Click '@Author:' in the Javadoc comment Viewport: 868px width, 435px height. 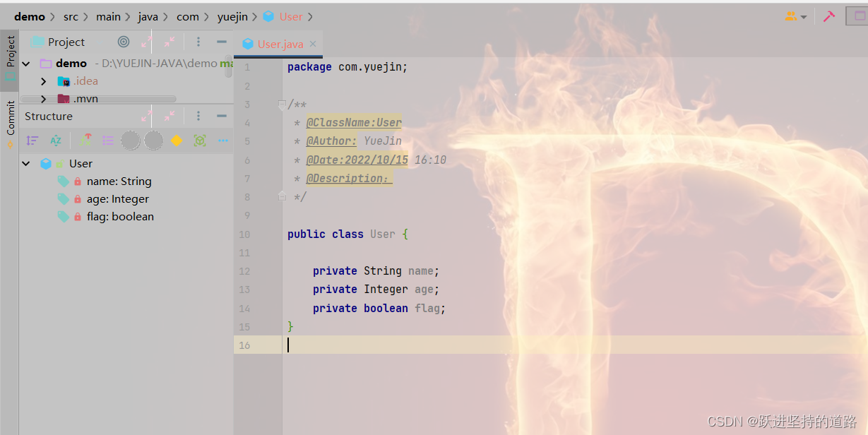coord(331,141)
